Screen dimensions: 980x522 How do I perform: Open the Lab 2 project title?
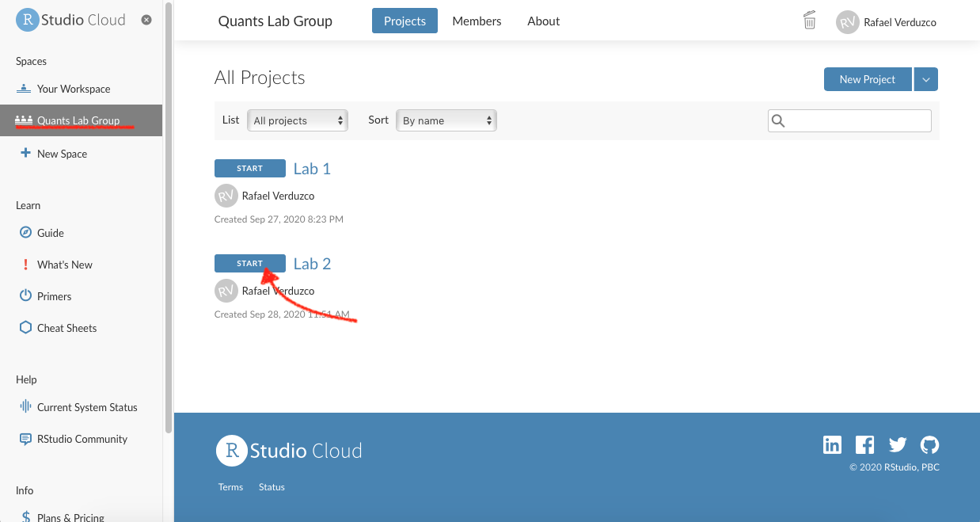click(312, 264)
